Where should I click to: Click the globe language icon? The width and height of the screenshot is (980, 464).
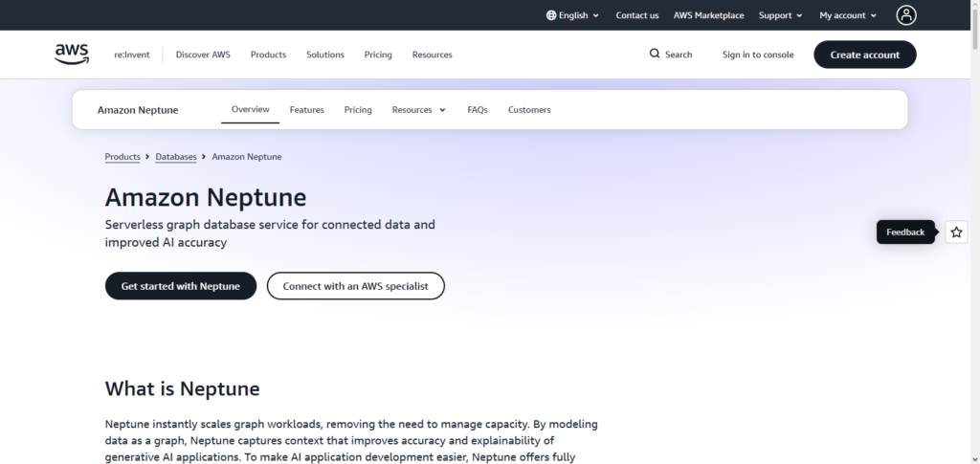pyautogui.click(x=551, y=15)
